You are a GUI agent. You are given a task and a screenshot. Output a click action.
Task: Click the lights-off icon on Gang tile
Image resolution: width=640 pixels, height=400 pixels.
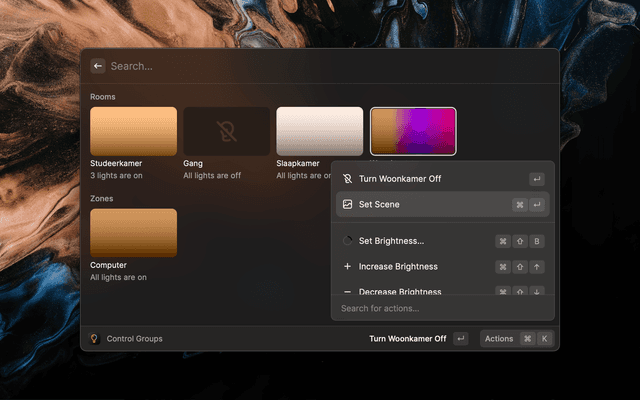(226, 131)
